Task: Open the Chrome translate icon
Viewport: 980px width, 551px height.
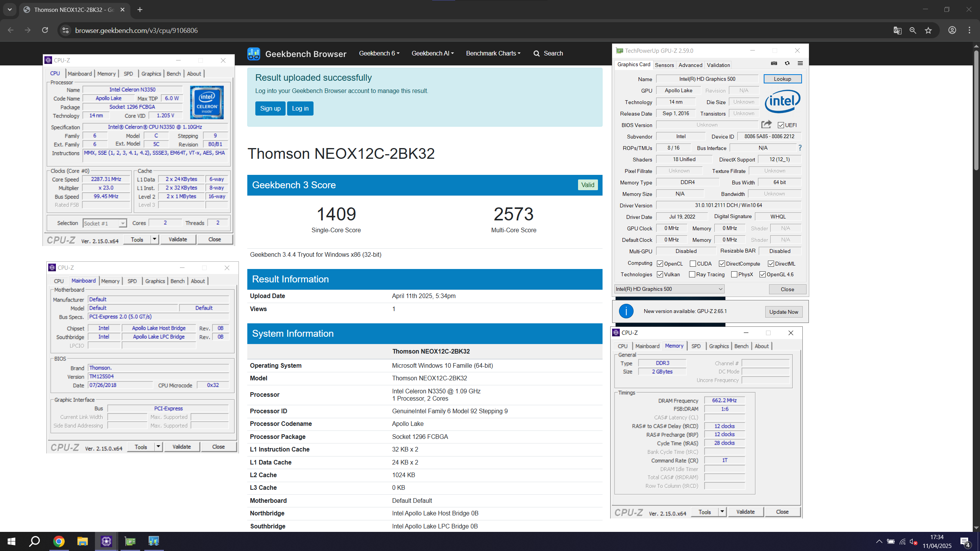Action: point(897,31)
